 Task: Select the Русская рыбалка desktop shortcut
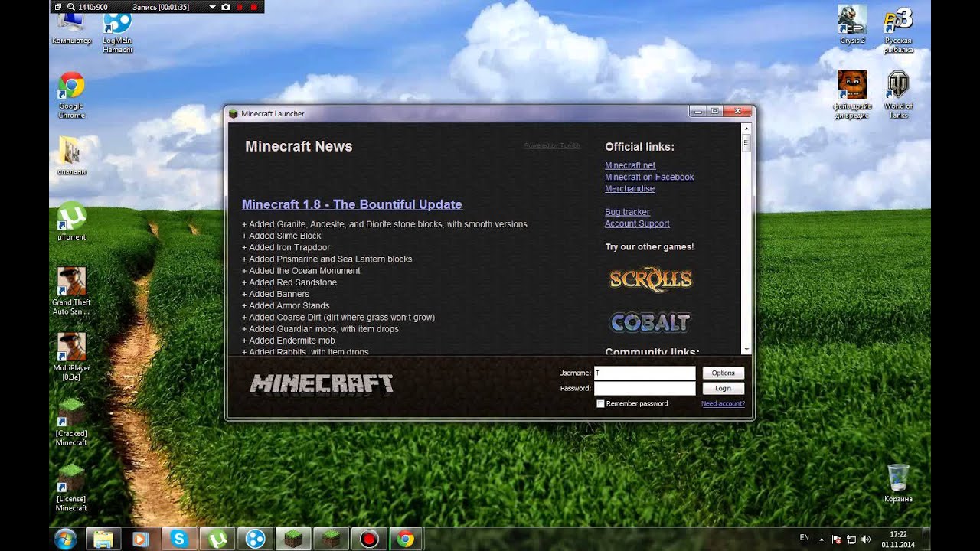898,29
